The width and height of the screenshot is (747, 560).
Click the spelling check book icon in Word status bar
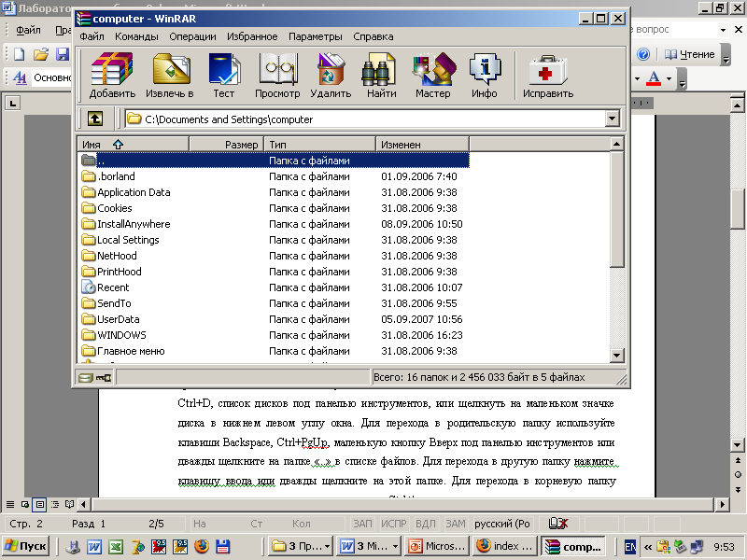pyautogui.click(x=558, y=524)
